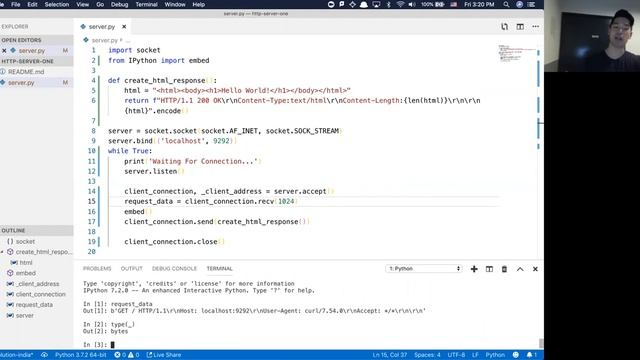
Task: Open errors and warnings count in status bar
Action: (x=127, y=355)
